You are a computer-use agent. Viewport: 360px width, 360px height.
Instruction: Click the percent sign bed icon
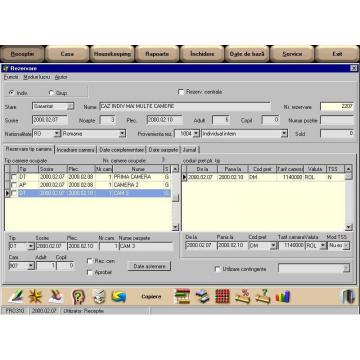pyautogui.click(x=243, y=296)
